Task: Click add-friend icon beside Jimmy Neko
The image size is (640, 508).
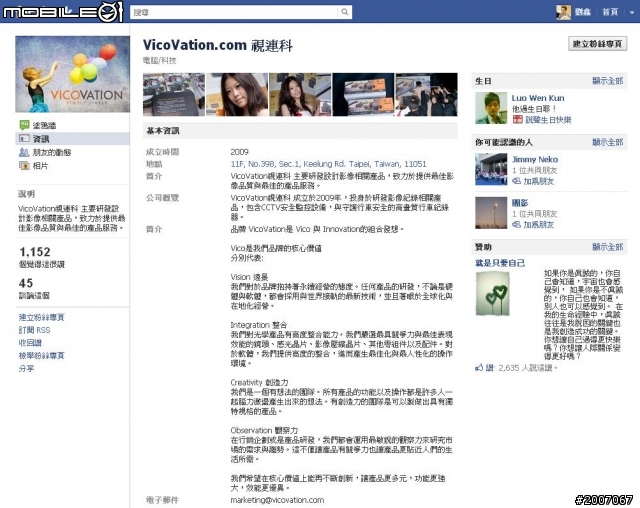Action: point(517,181)
